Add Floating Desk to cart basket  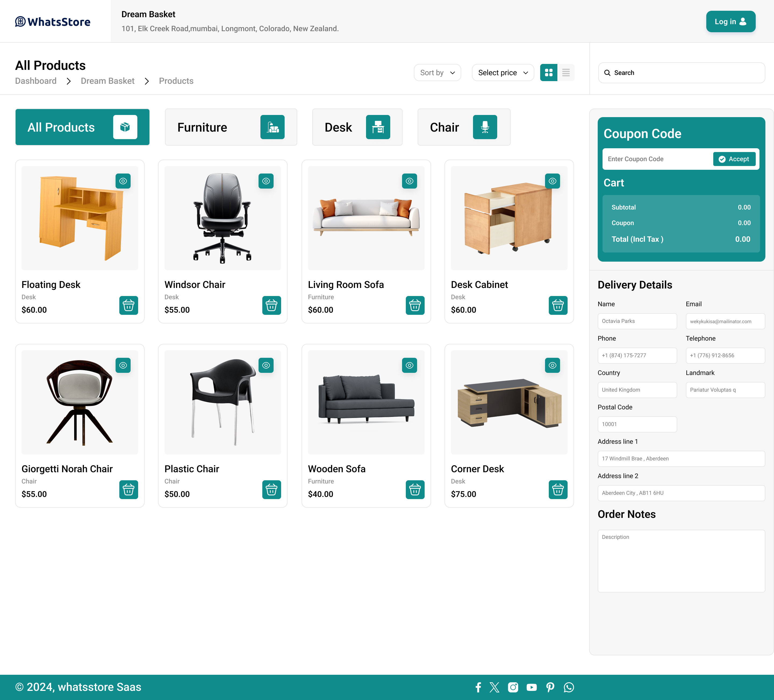(x=128, y=305)
